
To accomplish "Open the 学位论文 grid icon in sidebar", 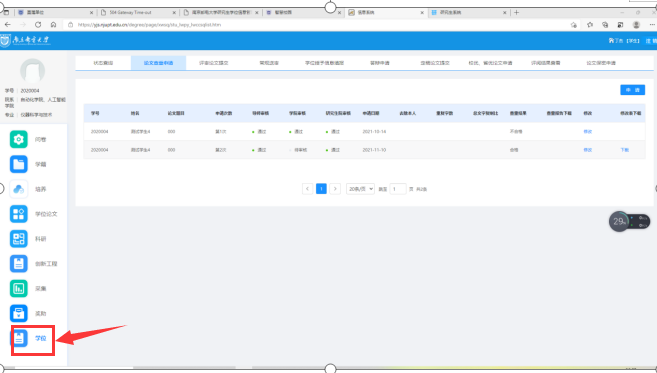I will 18,214.
